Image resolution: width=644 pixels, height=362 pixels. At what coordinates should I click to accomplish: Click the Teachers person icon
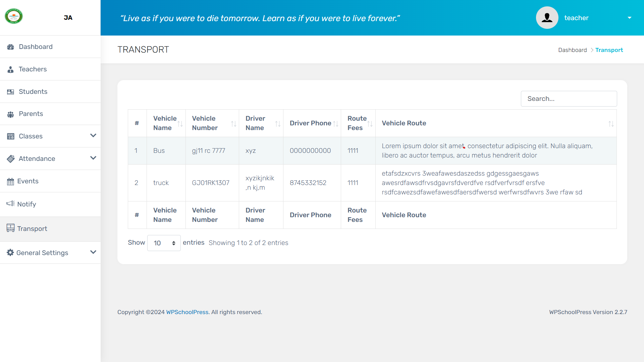tap(10, 69)
